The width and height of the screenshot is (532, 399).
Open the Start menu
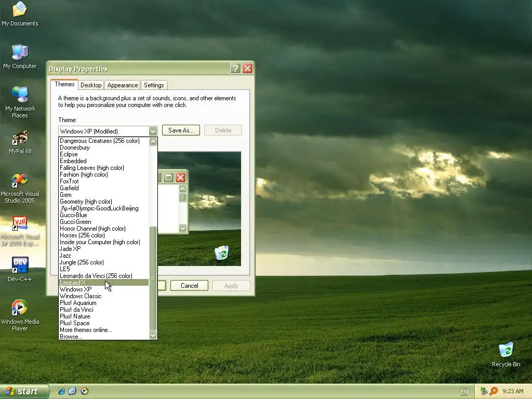pyautogui.click(x=24, y=391)
